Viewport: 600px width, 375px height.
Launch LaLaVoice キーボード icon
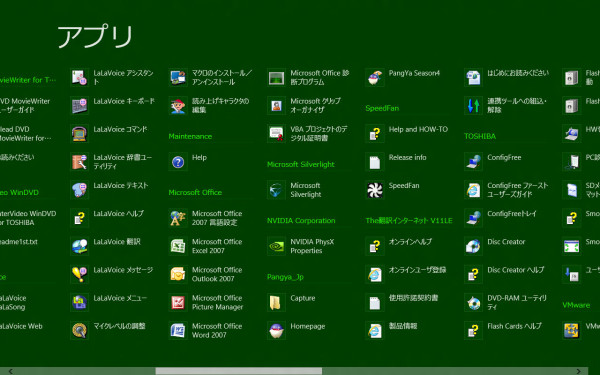[x=80, y=106]
